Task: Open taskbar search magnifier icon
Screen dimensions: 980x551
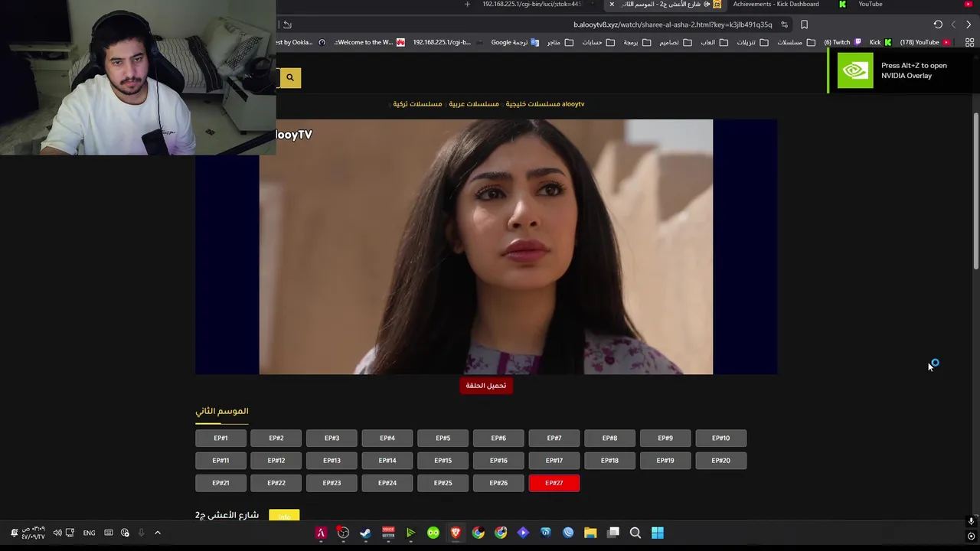Action: click(x=635, y=533)
